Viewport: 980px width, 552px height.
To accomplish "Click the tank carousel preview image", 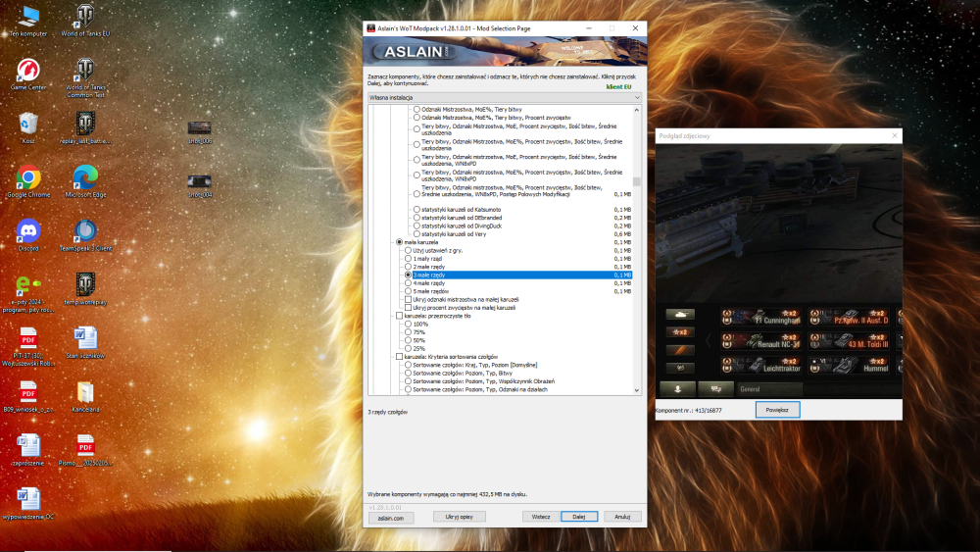I will click(779, 272).
